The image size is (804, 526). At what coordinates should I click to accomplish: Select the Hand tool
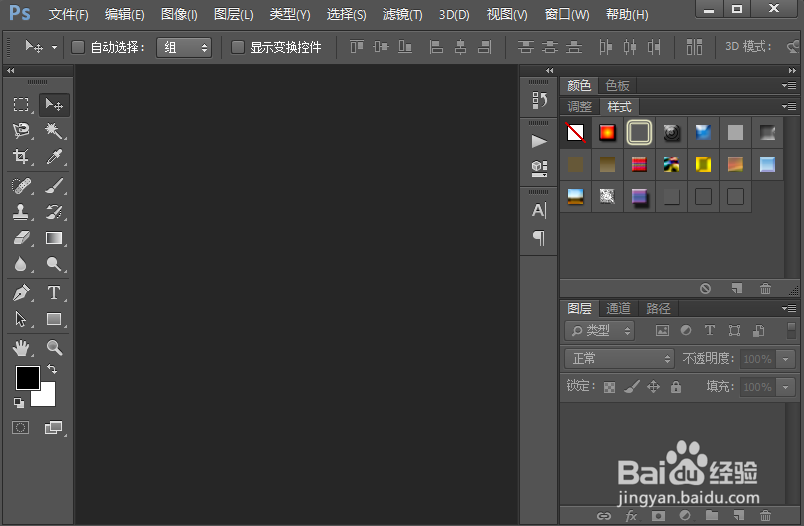[21, 348]
